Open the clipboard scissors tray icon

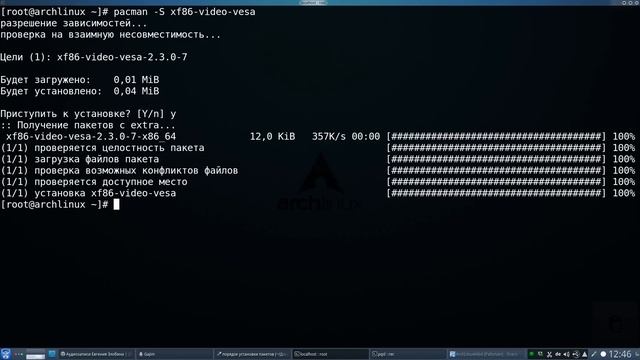click(549, 354)
